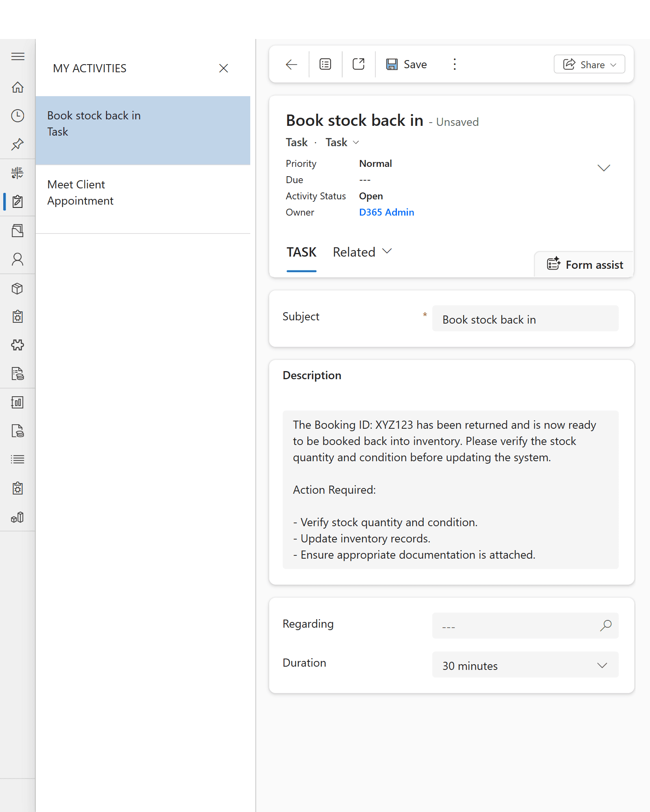
Task: Open the Duration 30 minutes dropdown
Action: [x=525, y=665]
